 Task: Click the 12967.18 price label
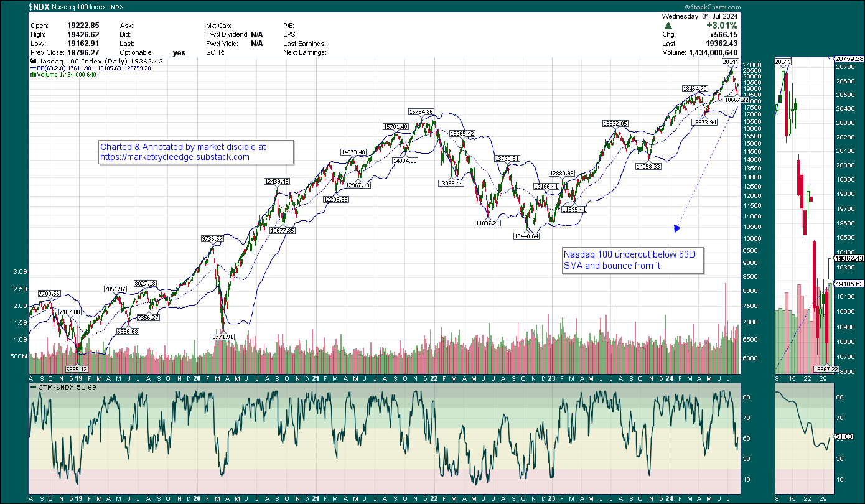(x=358, y=185)
